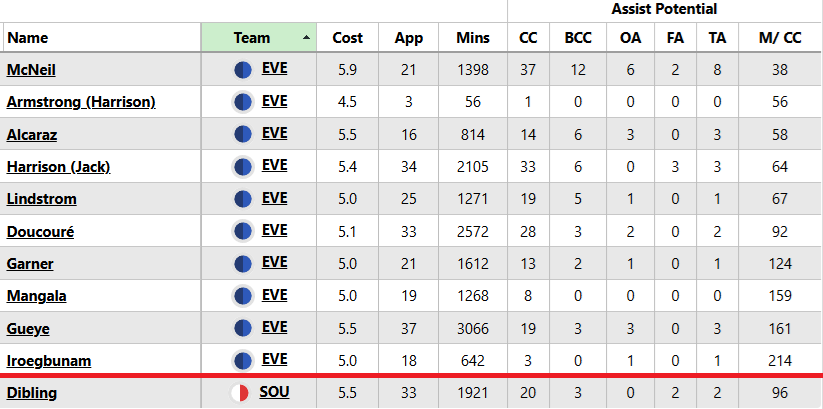Click the Dibling player name link
The width and height of the screenshot is (823, 409).
(32, 393)
